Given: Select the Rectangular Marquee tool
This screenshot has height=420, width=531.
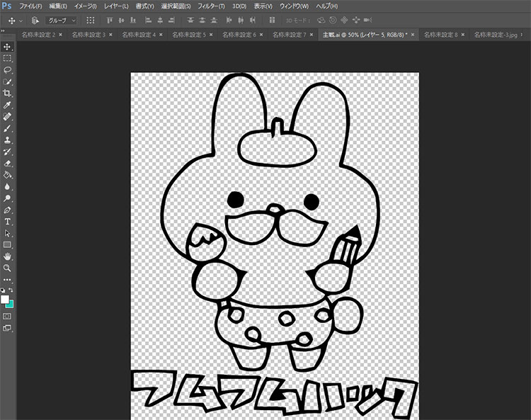Looking at the screenshot, I should coord(7,58).
